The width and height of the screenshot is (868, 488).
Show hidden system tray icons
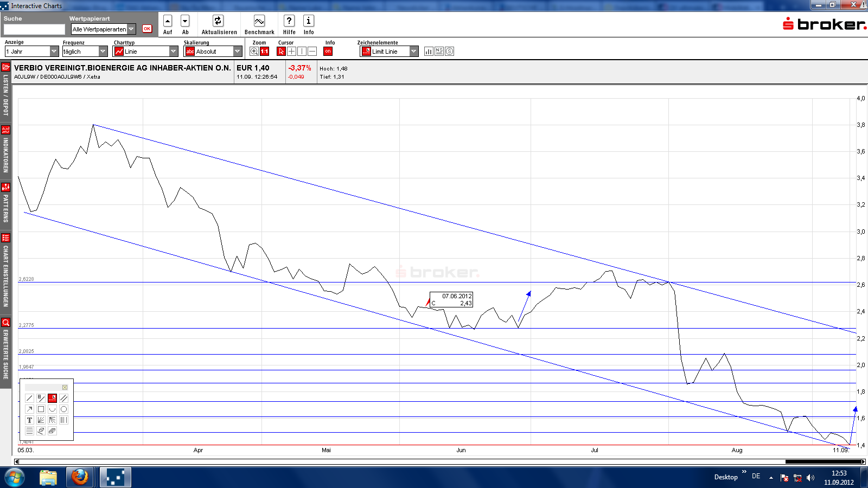[x=771, y=478]
